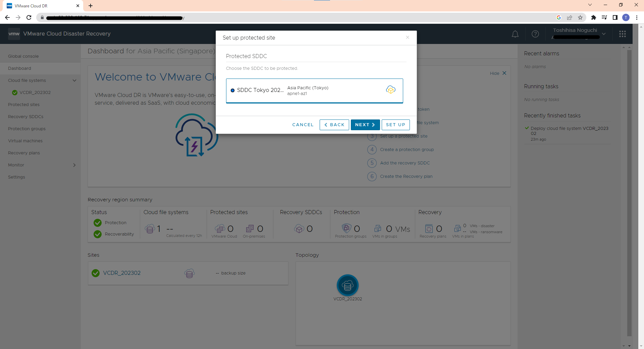Open VCDR_202302 site link
Viewport: 644px width, 349px height.
coord(122,273)
